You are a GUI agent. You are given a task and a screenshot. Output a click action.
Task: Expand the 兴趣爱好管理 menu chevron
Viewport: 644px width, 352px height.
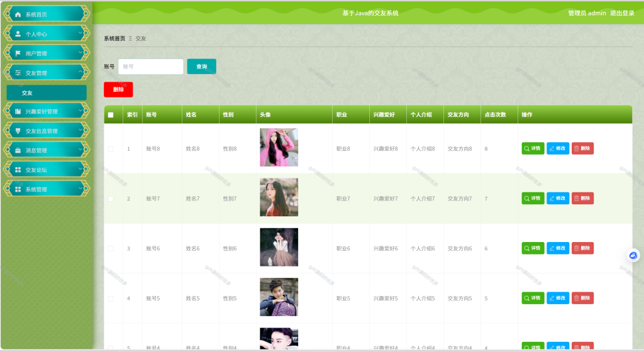click(x=80, y=110)
